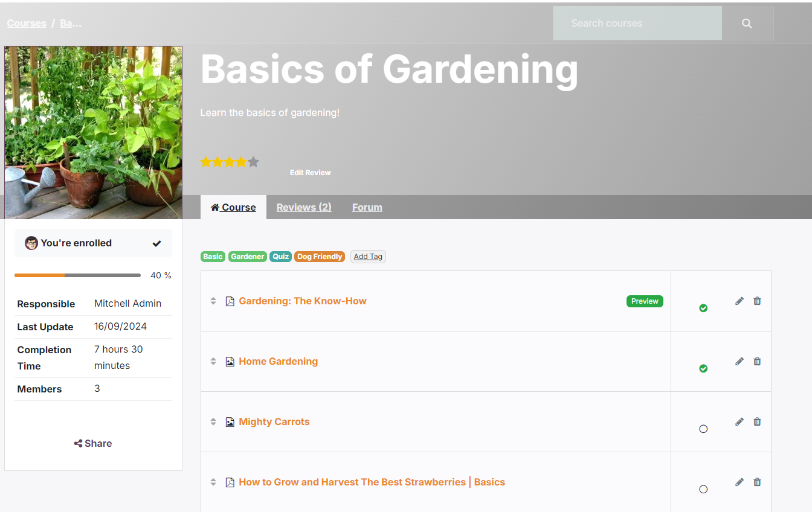
Task: Click the Add Tag button
Action: (x=368, y=257)
